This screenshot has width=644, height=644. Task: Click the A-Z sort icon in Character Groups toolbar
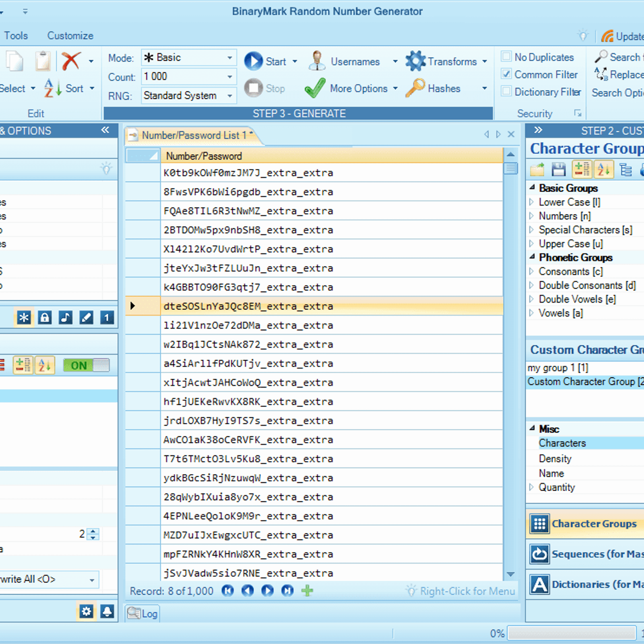point(603,169)
